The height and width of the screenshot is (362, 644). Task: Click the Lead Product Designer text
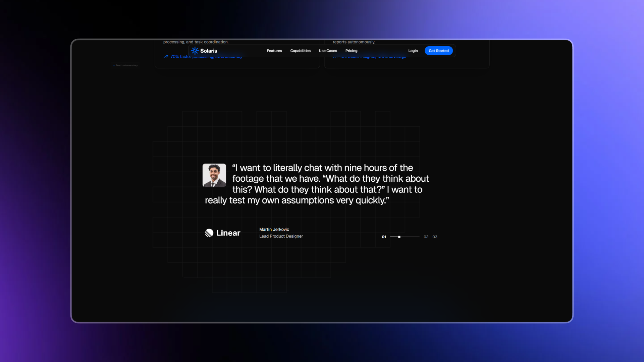tap(281, 236)
